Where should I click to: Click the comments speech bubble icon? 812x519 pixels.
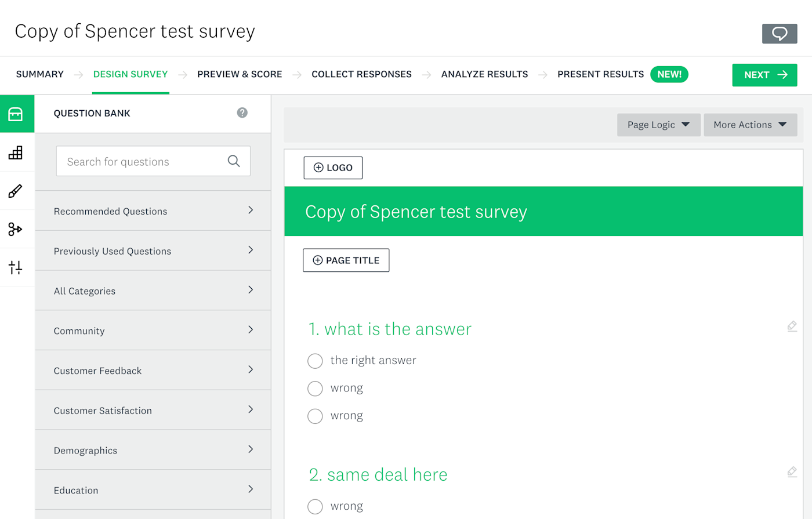pyautogui.click(x=779, y=34)
